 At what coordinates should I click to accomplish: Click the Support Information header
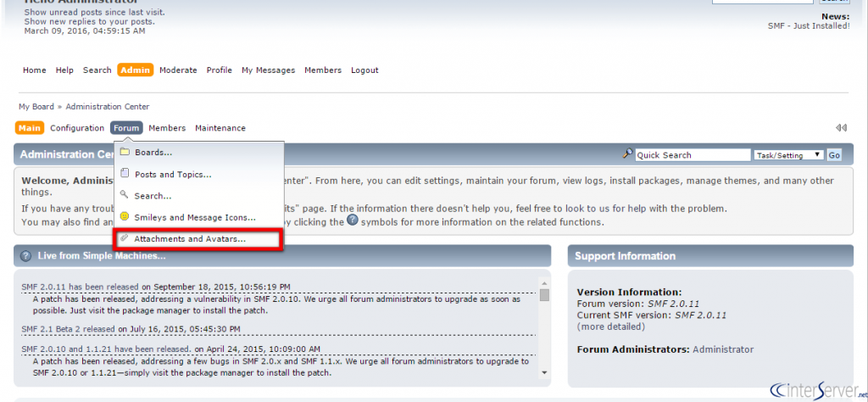710,256
